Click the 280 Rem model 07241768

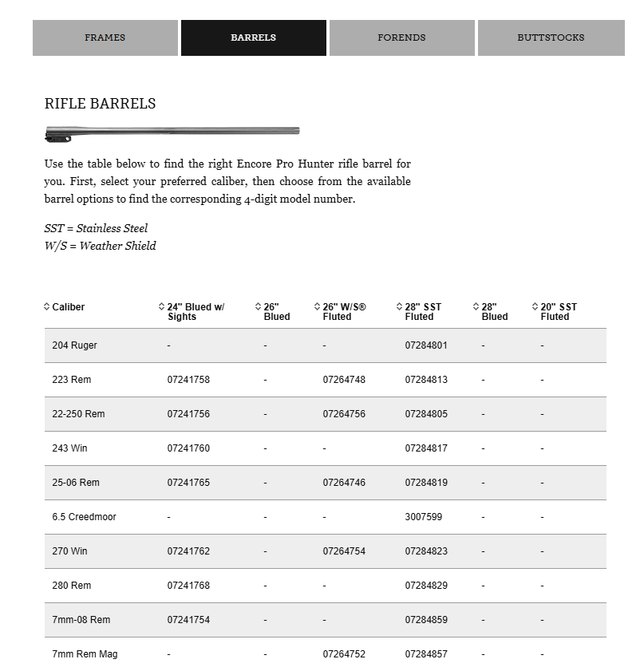[188, 586]
